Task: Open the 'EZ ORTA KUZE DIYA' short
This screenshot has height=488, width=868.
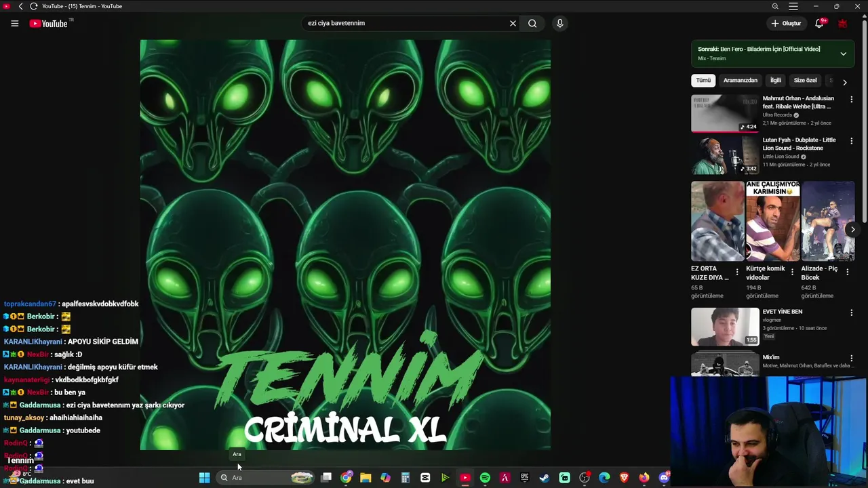Action: [717, 221]
